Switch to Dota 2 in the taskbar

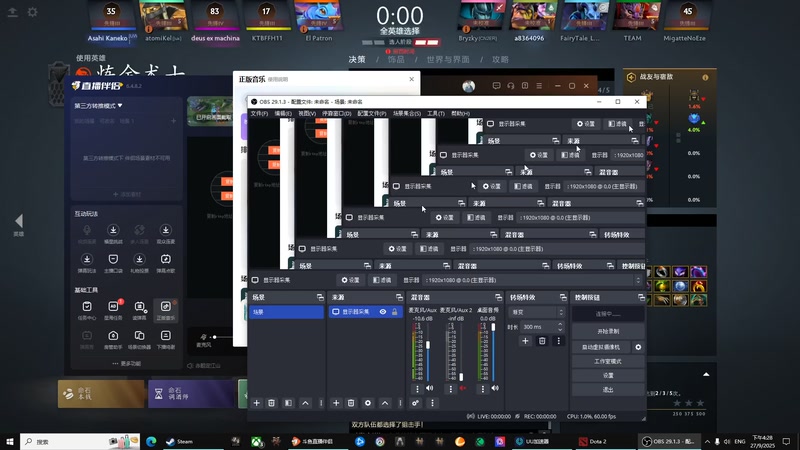coord(593,441)
